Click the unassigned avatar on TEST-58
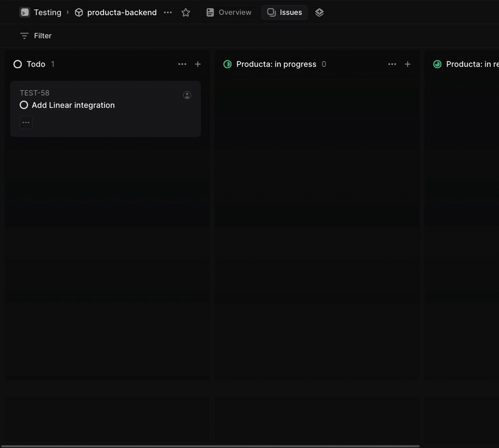 (x=187, y=95)
